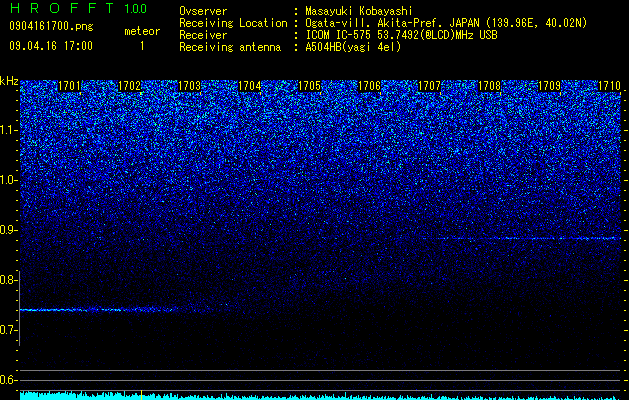Click the 1708 time marker label
Screen dimensions: 629x400
tap(489, 86)
